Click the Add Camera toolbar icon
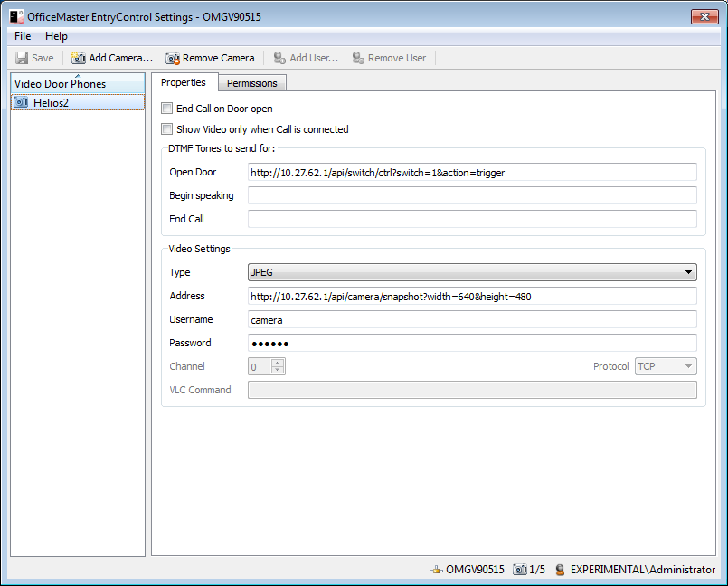This screenshot has width=728, height=586. click(x=79, y=58)
